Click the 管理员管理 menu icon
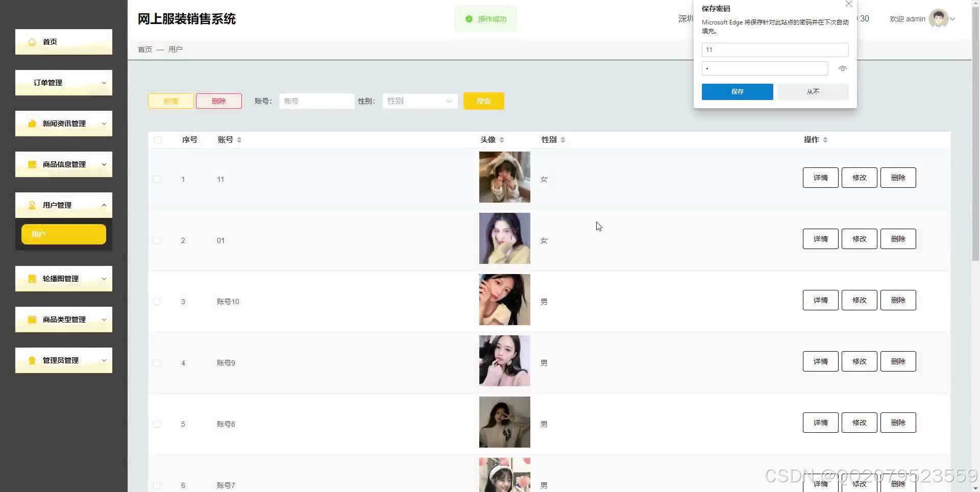980x492 pixels. (x=32, y=360)
